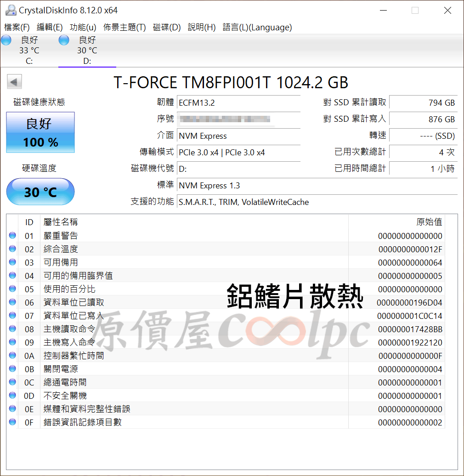
Task: Click raw value 000000000012F for 綜合溫度
Action: [410, 249]
